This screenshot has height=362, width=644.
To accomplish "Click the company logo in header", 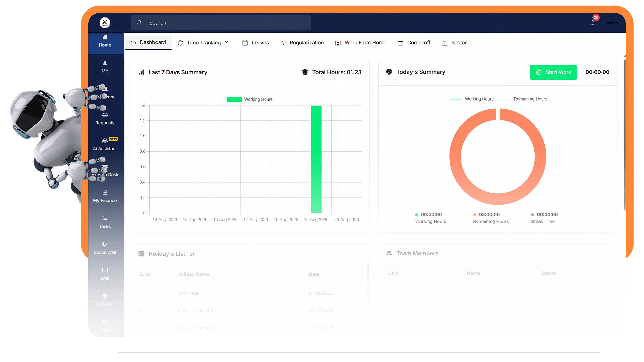I will click(105, 23).
